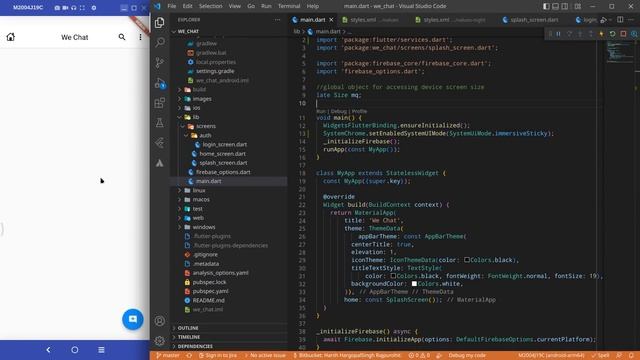
Task: Customize layout icon in title bar
Action: [578, 6]
